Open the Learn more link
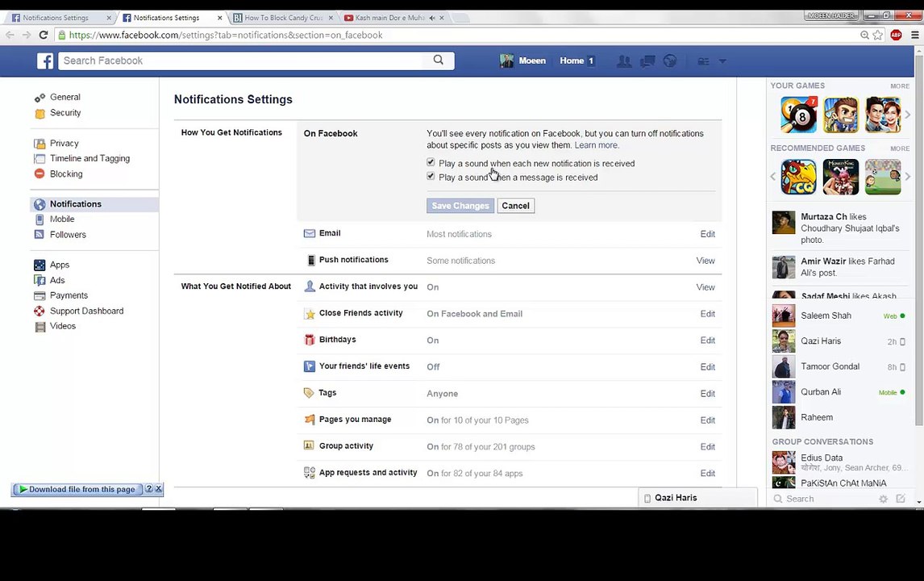Viewport: 924px width, 581px height. pos(596,145)
